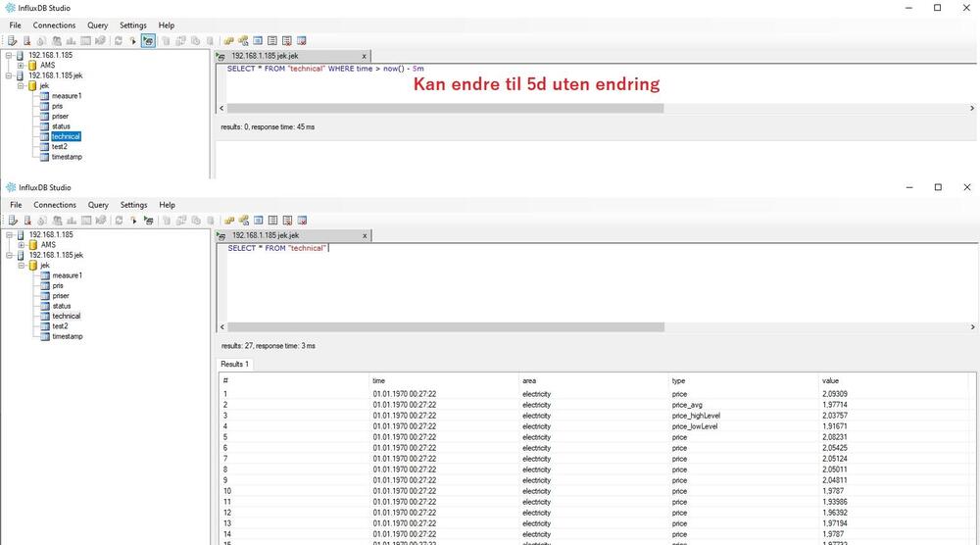Collapse the first 192.168.1.185 connection in bottom window
The height and width of the screenshot is (545, 980).
tap(9, 235)
